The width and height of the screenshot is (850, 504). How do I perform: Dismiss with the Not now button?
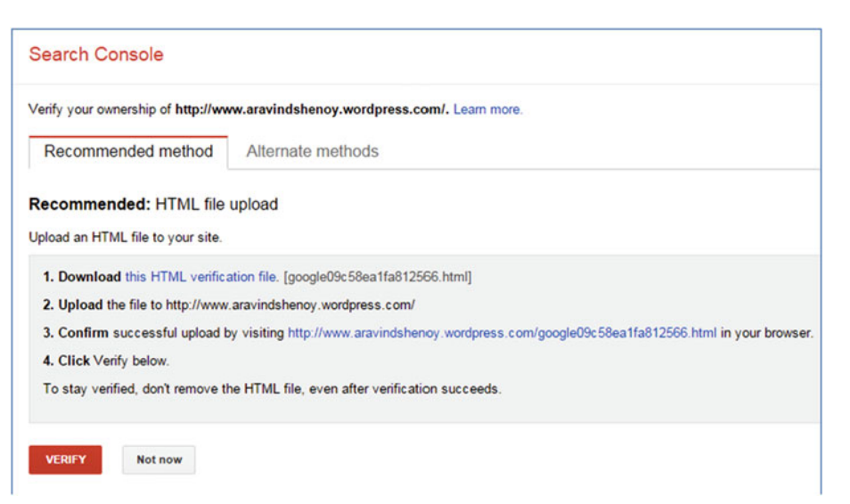click(159, 459)
